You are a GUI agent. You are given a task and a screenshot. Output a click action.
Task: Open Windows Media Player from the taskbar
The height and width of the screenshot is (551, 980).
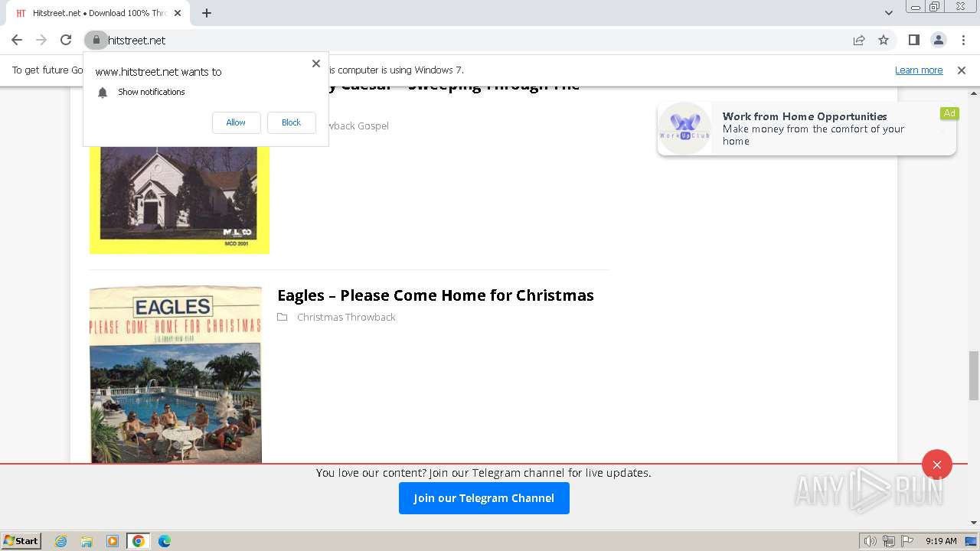coord(113,541)
